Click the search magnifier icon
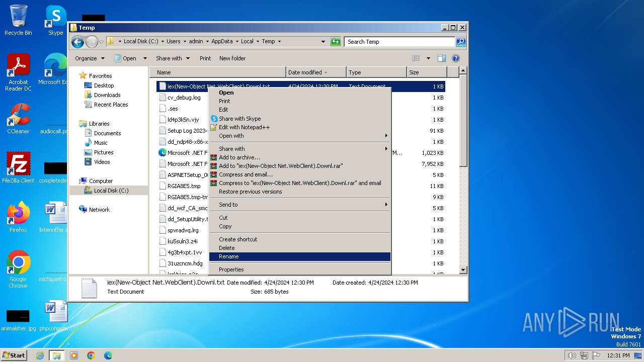Image resolution: width=644 pixels, height=362 pixels. click(x=461, y=42)
